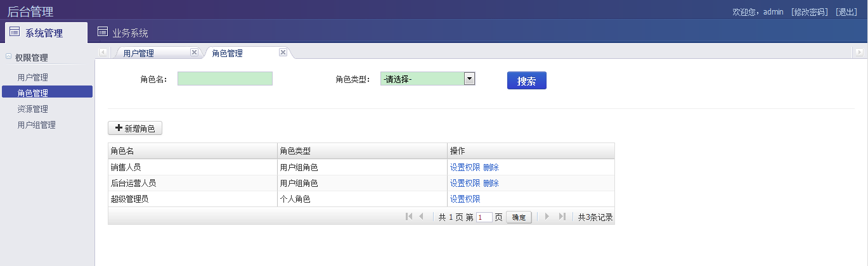868x266 pixels.
Task: Switch to the 业务系统 top tab
Action: tap(122, 33)
